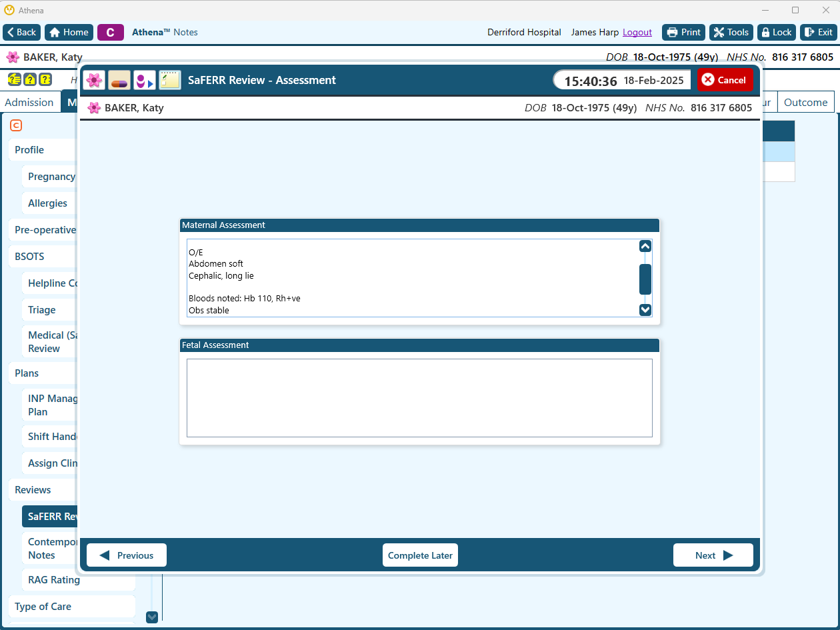Select INP Management Plan item

click(x=49, y=405)
